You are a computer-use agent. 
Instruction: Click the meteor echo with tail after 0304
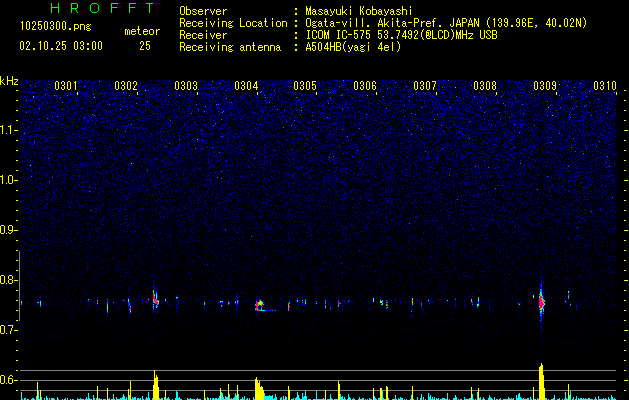pyautogui.click(x=265, y=306)
